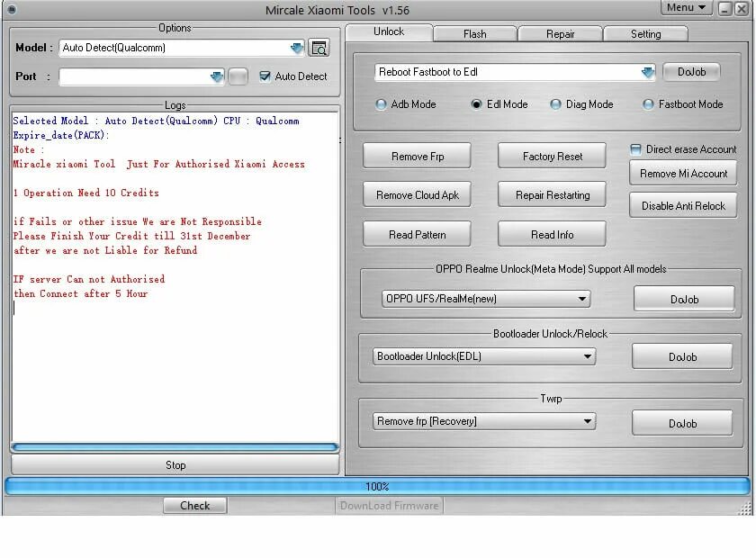Screen dimensions: 756x558
Task: Expand the Port dropdown arrow
Action: click(217, 76)
